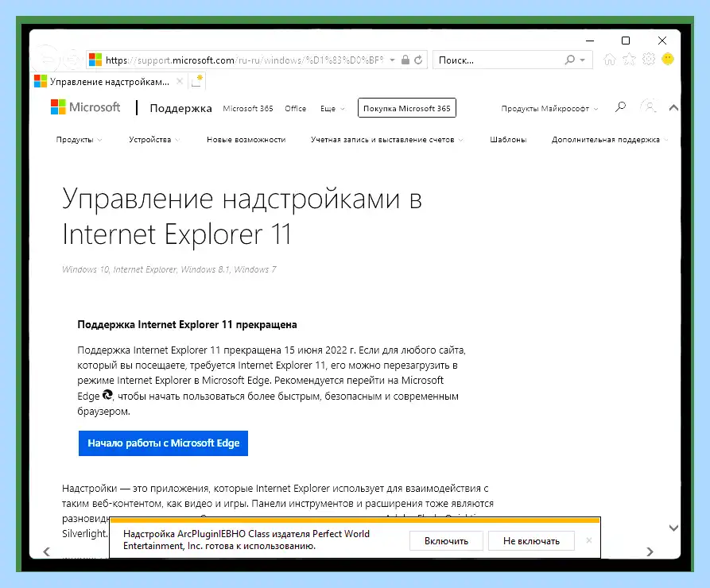Close the Управление надстройками tab
The width and height of the screenshot is (710, 588).
click(x=180, y=82)
